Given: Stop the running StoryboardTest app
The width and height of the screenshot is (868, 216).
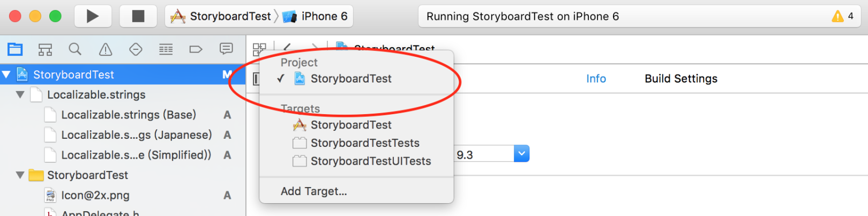Looking at the screenshot, I should click(138, 16).
